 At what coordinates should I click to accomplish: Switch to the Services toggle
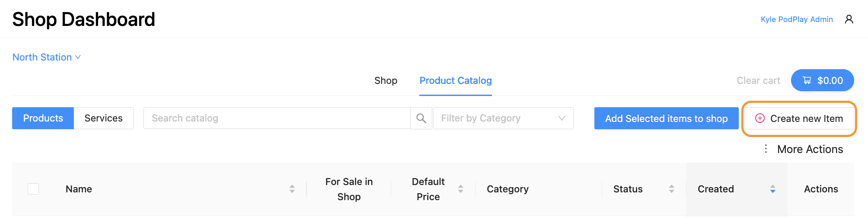pos(103,118)
